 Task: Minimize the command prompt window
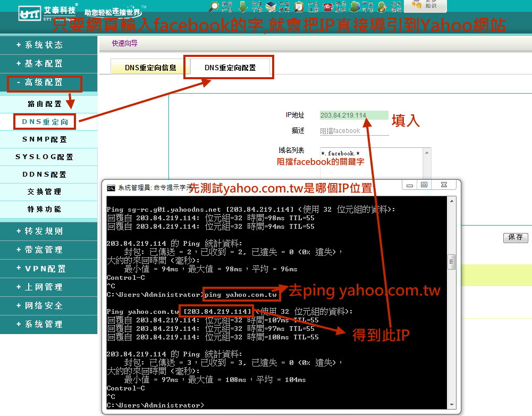[x=410, y=185]
